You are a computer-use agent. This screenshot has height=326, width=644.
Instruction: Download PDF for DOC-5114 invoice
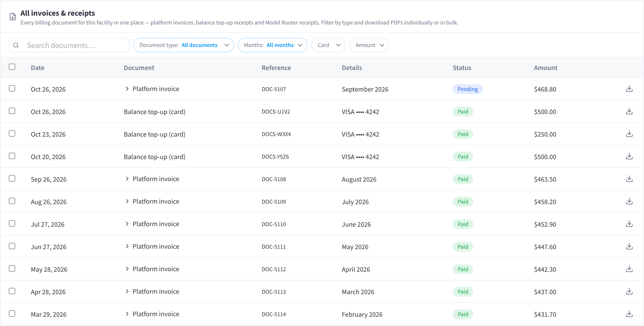[629, 314]
